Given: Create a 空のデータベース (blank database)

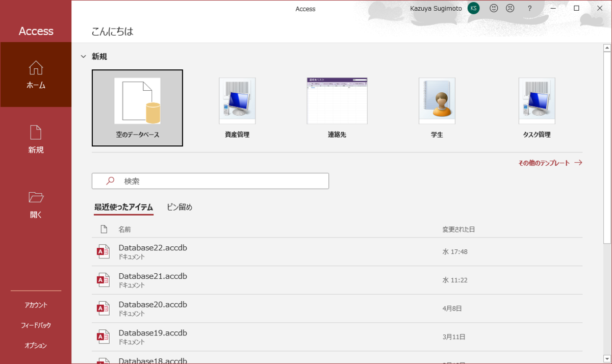Looking at the screenshot, I should (137, 108).
